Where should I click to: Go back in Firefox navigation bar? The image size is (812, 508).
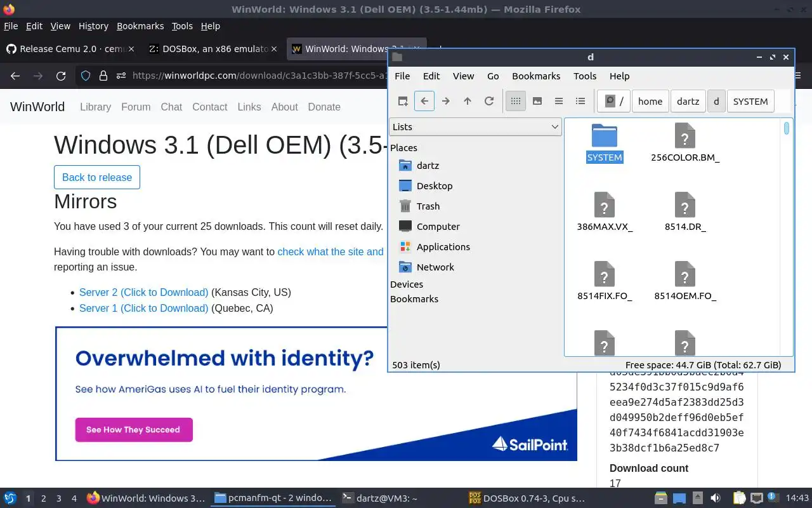pyautogui.click(x=15, y=76)
